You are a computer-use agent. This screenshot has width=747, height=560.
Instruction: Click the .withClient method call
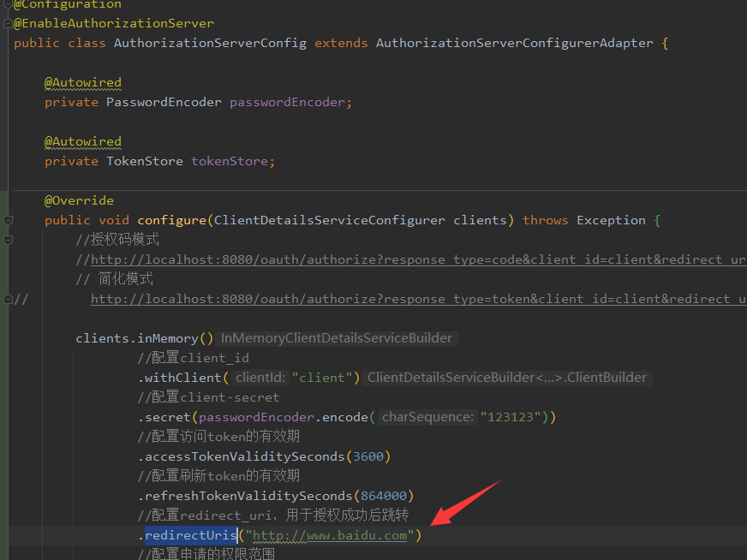click(183, 378)
